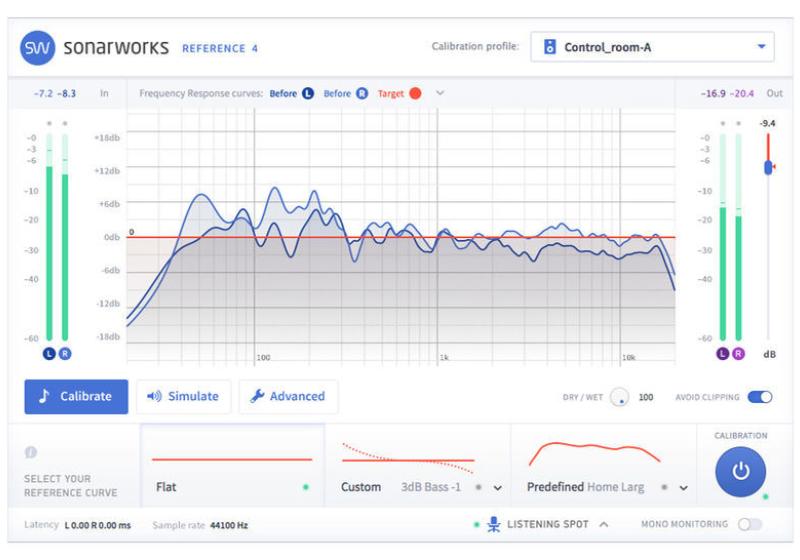
Task: Open the Calibration profile dropdown
Action: [760, 46]
